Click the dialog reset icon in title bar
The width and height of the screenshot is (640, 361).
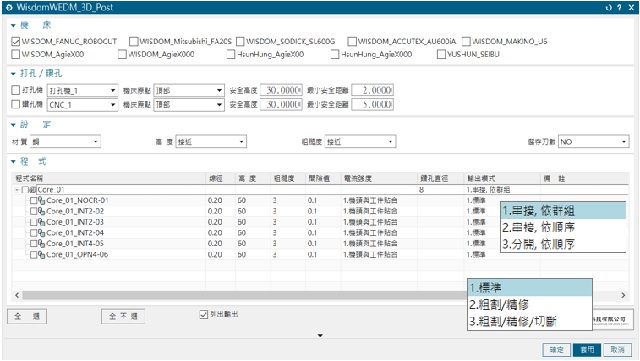click(609, 7)
